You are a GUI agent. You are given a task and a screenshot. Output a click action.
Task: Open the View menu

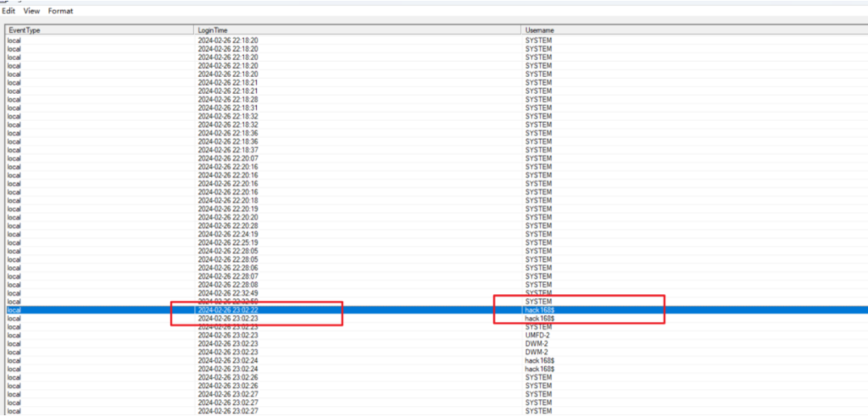(31, 11)
